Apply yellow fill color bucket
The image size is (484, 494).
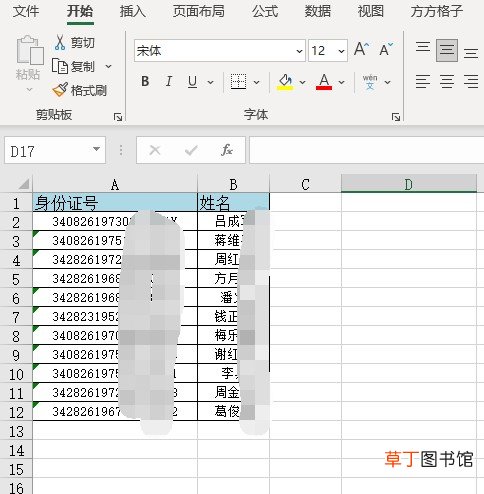pyautogui.click(x=285, y=82)
